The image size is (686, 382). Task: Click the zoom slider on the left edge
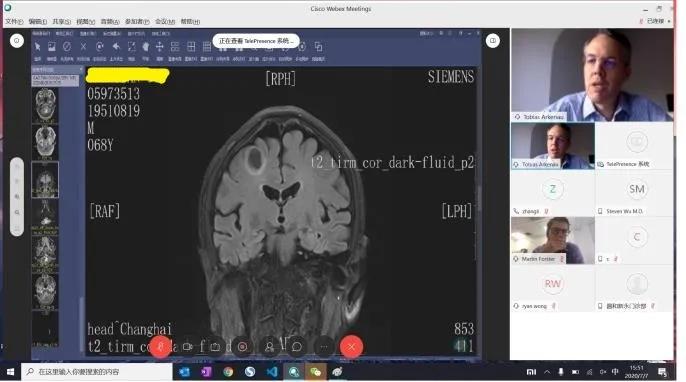[17, 197]
